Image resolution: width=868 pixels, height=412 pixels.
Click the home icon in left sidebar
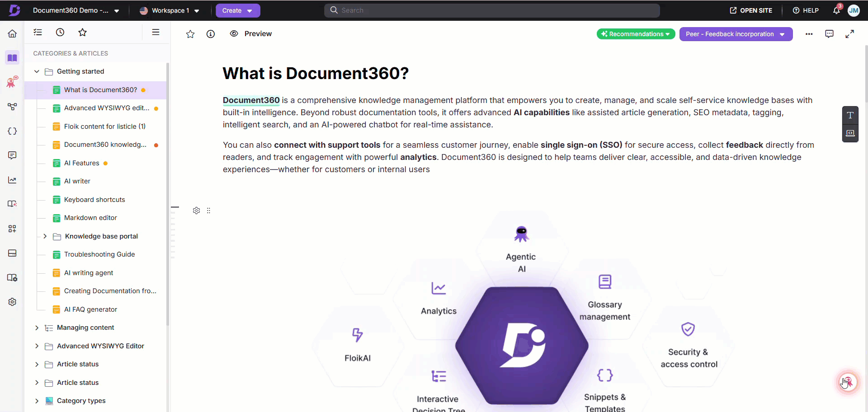tap(12, 33)
